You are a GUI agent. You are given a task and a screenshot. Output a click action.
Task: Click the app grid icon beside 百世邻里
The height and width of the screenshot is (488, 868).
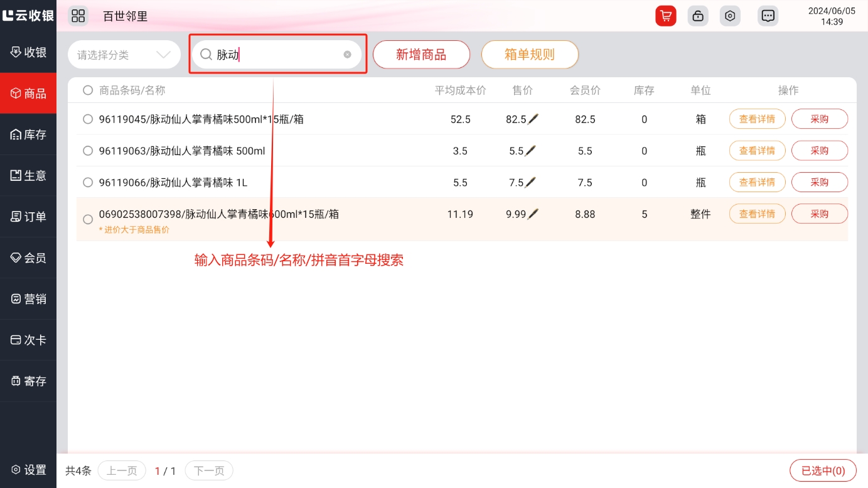[78, 16]
